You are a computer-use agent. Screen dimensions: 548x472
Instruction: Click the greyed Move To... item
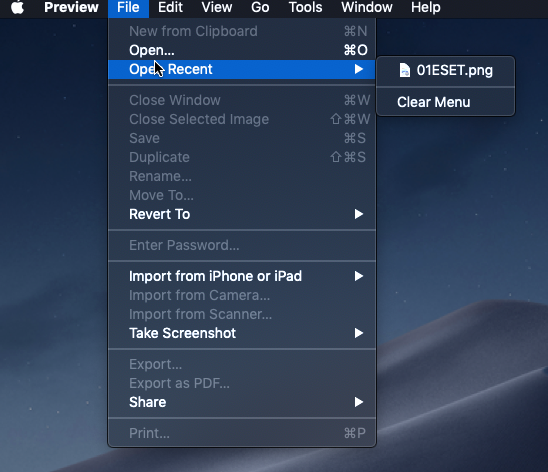coord(242,195)
